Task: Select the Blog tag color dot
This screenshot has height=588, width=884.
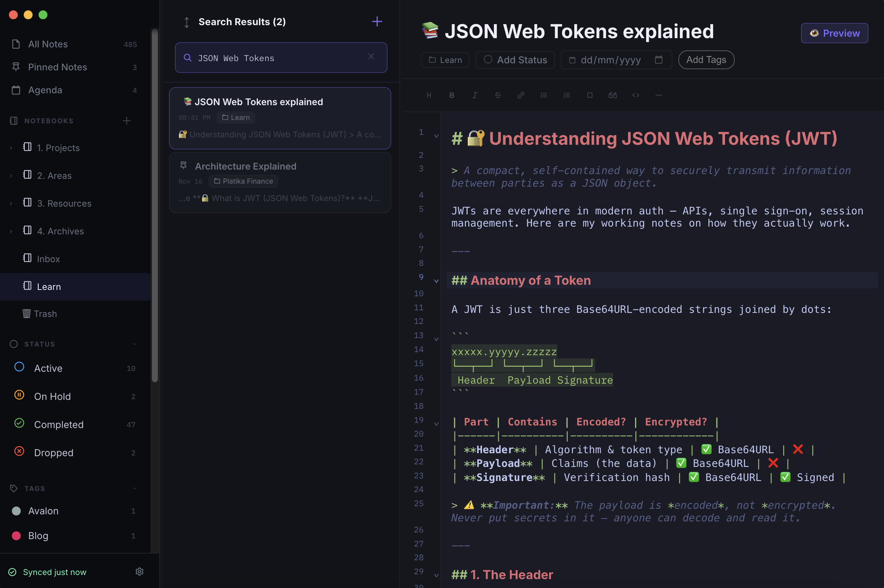Action: point(16,535)
